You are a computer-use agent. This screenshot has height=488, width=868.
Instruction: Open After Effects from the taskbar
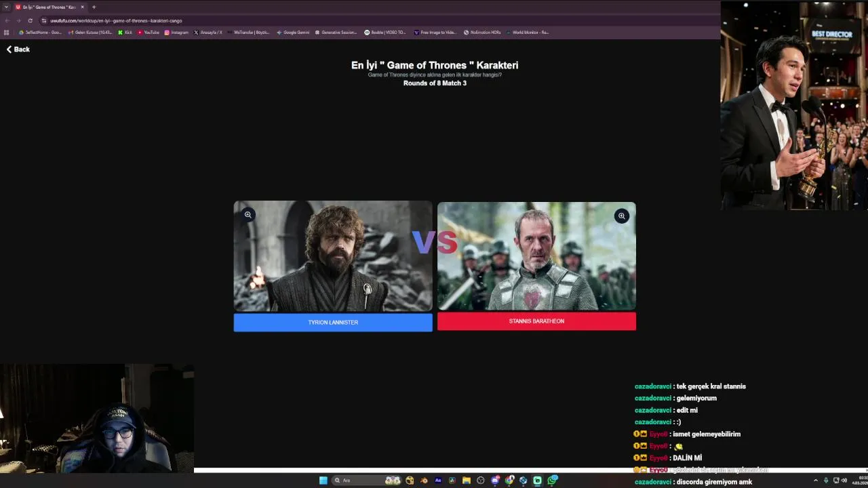(x=438, y=481)
